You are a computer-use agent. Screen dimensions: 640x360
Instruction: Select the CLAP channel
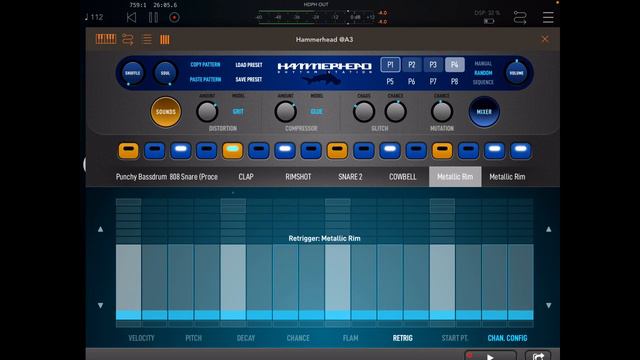[x=246, y=177]
